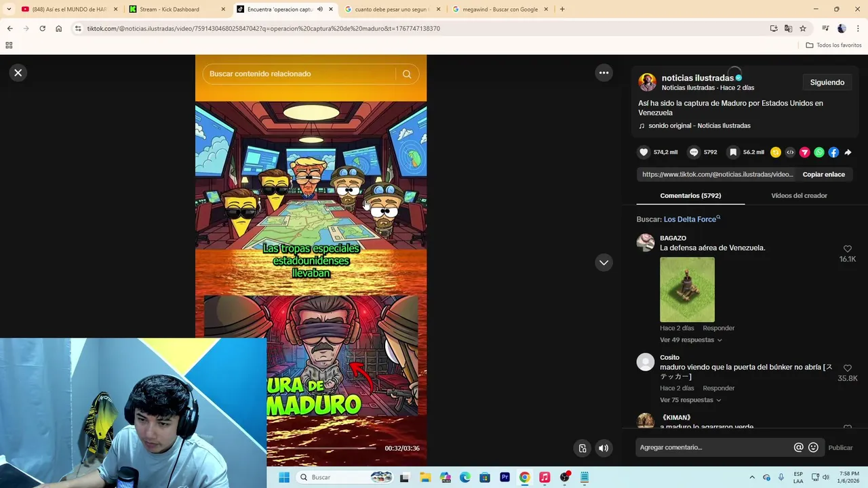The image size is (868, 488).
Task: Open File Explorer from taskbar
Action: coord(425,477)
